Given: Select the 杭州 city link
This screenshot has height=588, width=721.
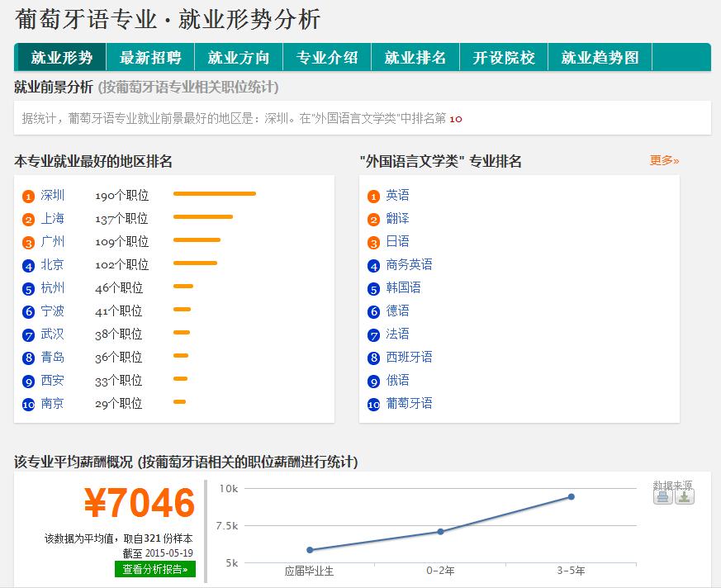Looking at the screenshot, I should coord(52,288).
